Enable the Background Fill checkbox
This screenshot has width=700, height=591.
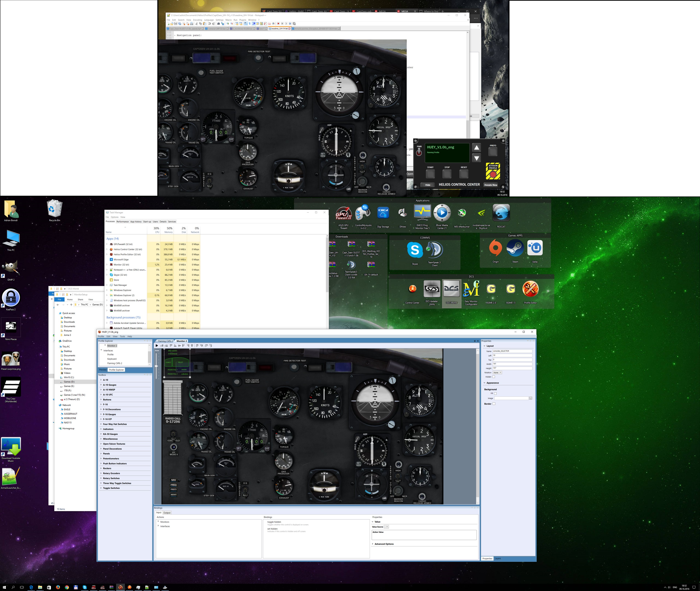[x=495, y=394]
